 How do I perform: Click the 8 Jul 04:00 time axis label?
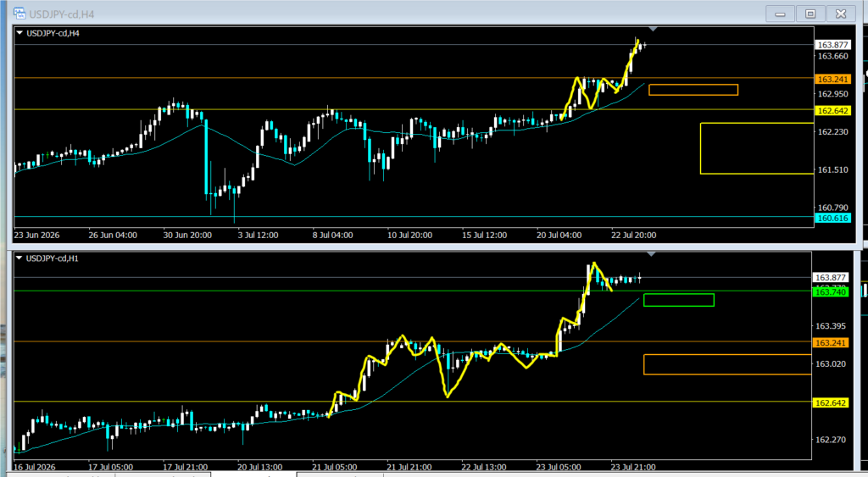pos(332,235)
